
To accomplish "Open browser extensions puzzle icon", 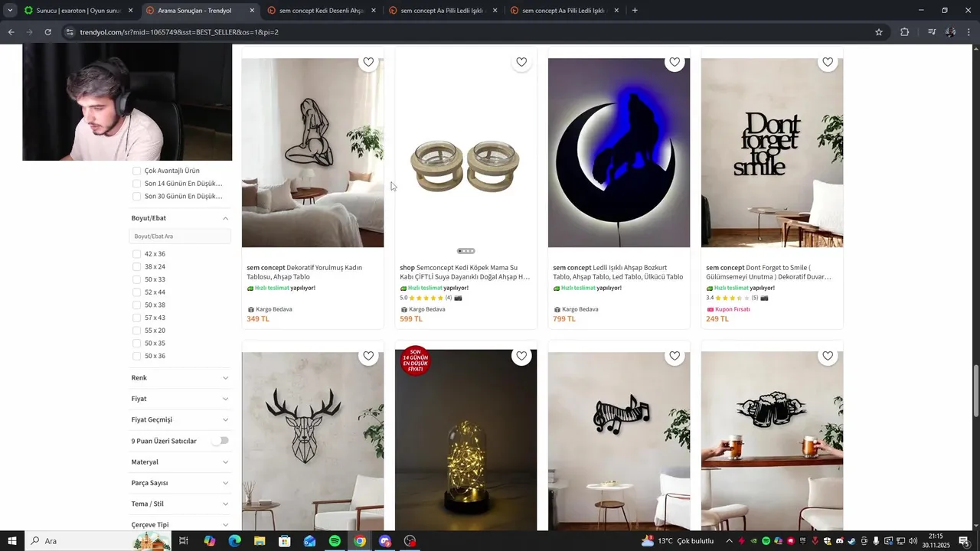I will point(904,32).
